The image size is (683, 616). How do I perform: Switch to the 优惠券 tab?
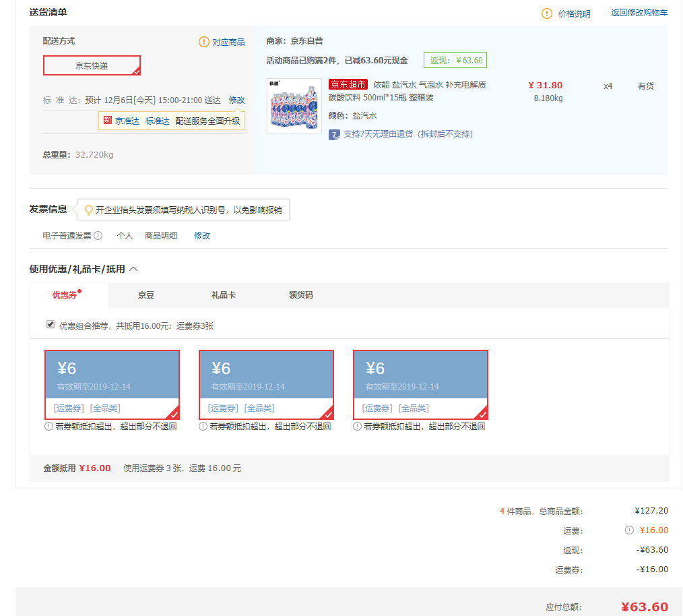point(69,295)
